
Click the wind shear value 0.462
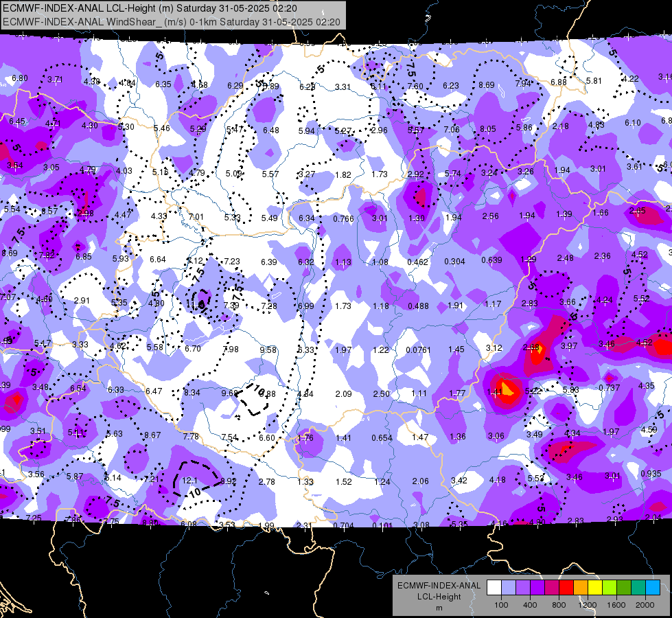click(x=418, y=262)
